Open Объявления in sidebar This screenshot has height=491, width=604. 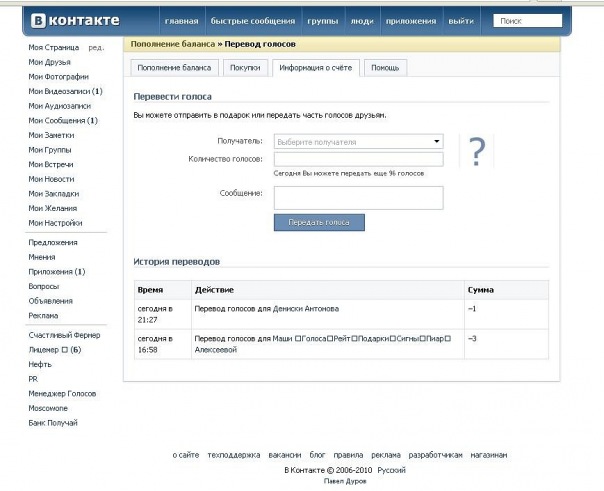pos(50,301)
